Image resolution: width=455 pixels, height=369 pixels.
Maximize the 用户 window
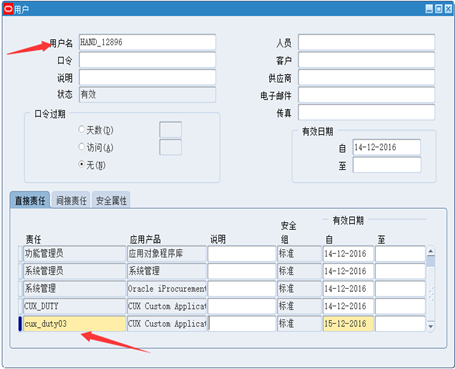coord(439,9)
